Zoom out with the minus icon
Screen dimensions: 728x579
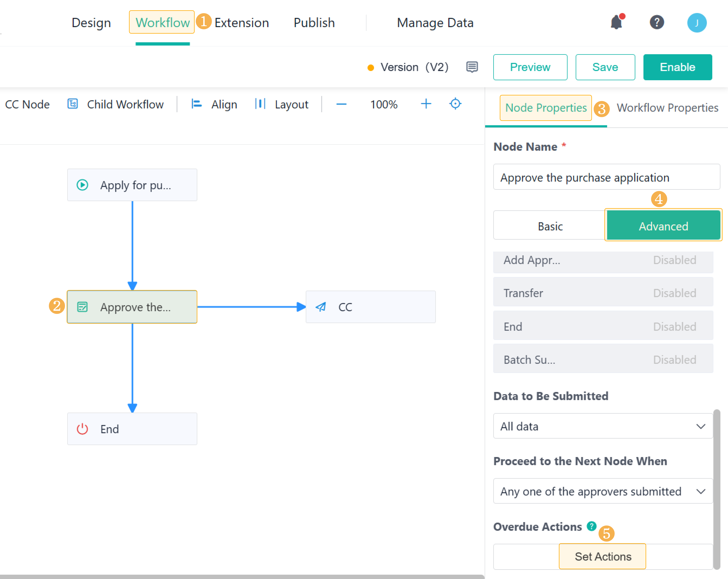[341, 104]
